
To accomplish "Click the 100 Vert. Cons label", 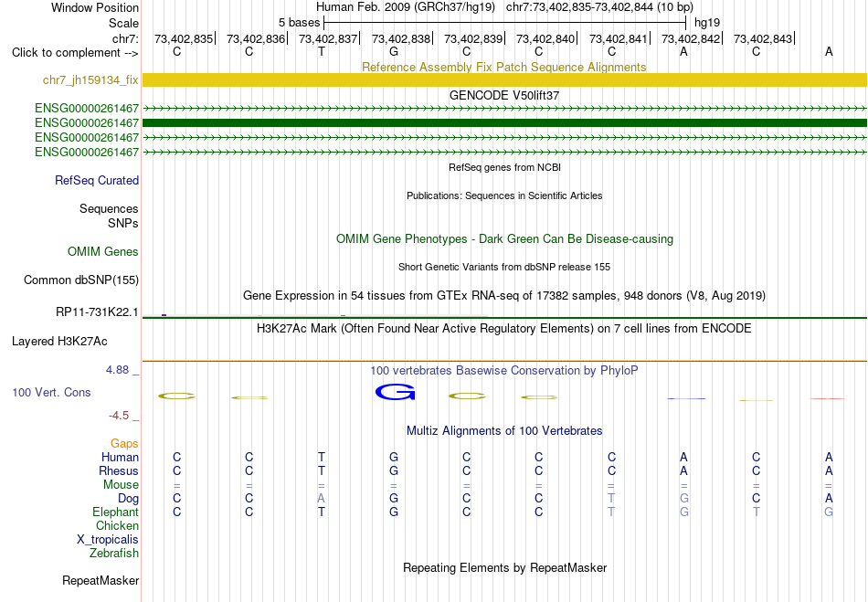I will (51, 392).
